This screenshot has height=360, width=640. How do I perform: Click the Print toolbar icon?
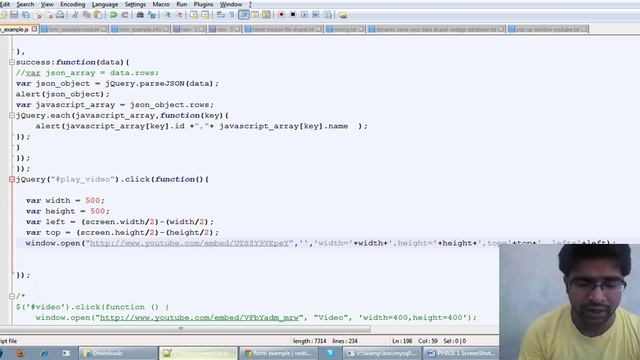[60, 15]
